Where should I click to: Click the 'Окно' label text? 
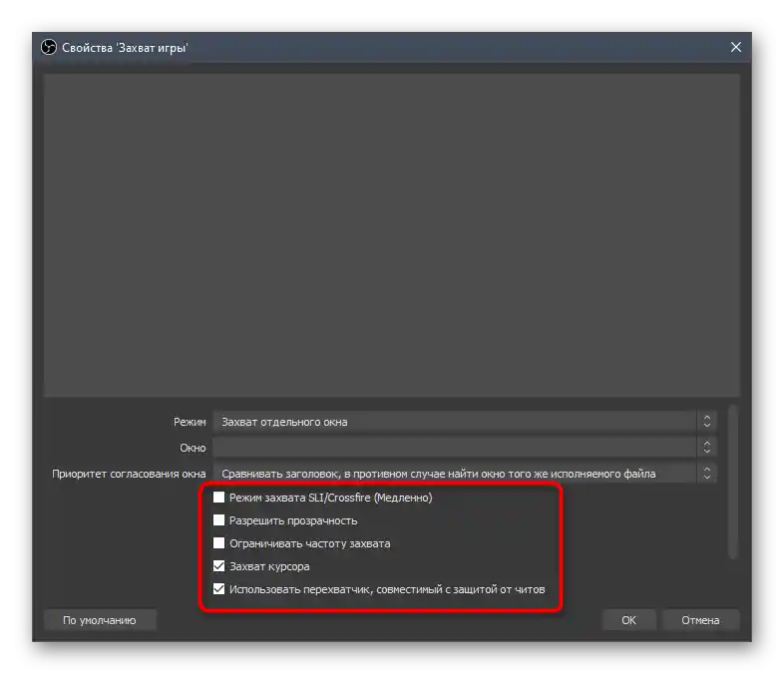tap(193, 448)
